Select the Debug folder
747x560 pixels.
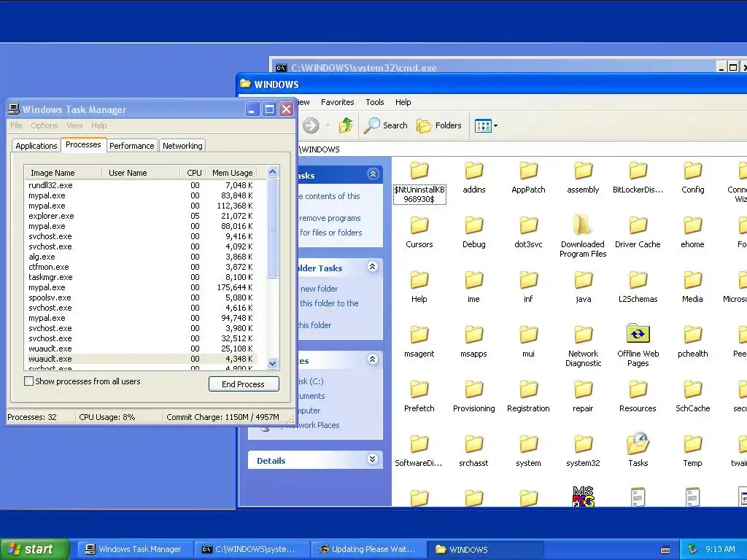474,232
